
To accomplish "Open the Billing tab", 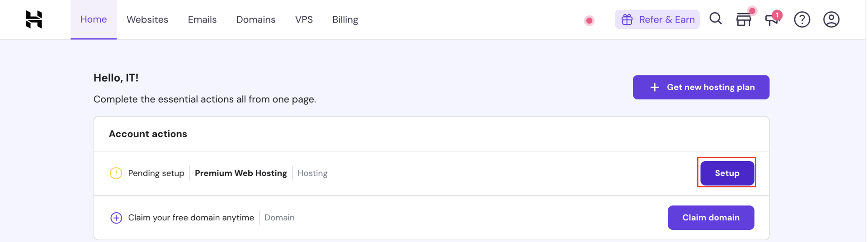I will click(345, 19).
